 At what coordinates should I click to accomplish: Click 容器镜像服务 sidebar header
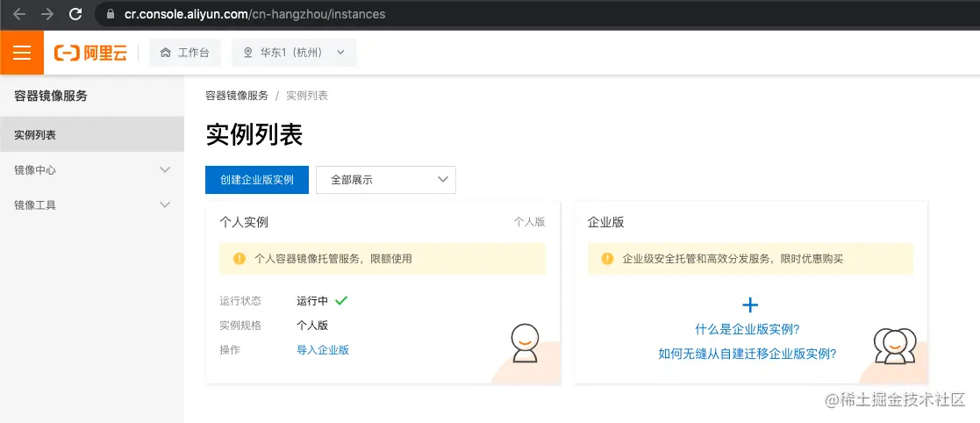click(51, 96)
